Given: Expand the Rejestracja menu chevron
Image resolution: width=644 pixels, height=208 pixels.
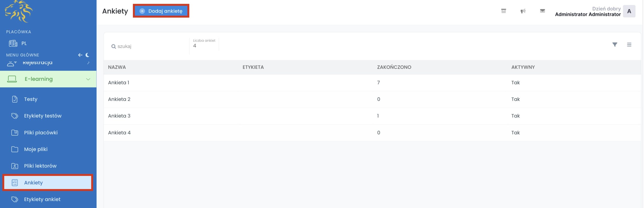Looking at the screenshot, I should tap(88, 63).
